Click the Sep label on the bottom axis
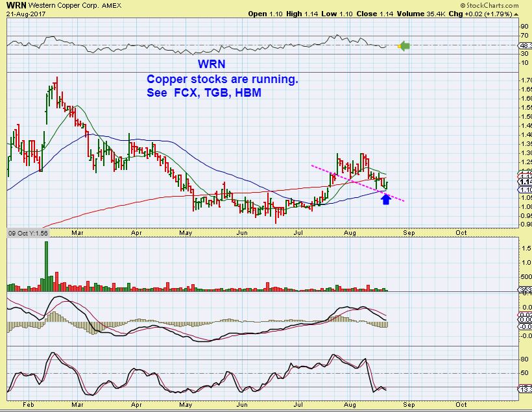532x412 pixels. [409, 404]
